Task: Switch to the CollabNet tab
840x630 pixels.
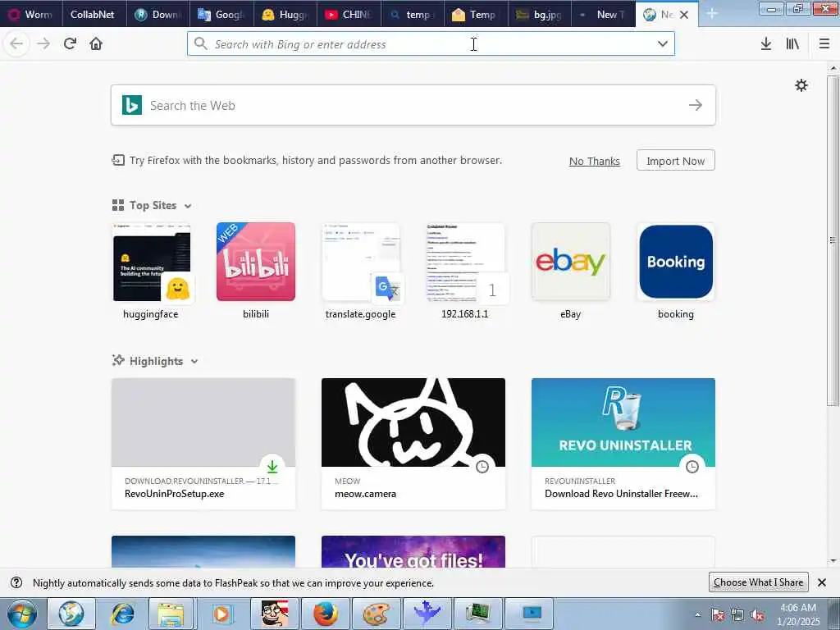Action: coord(93,15)
